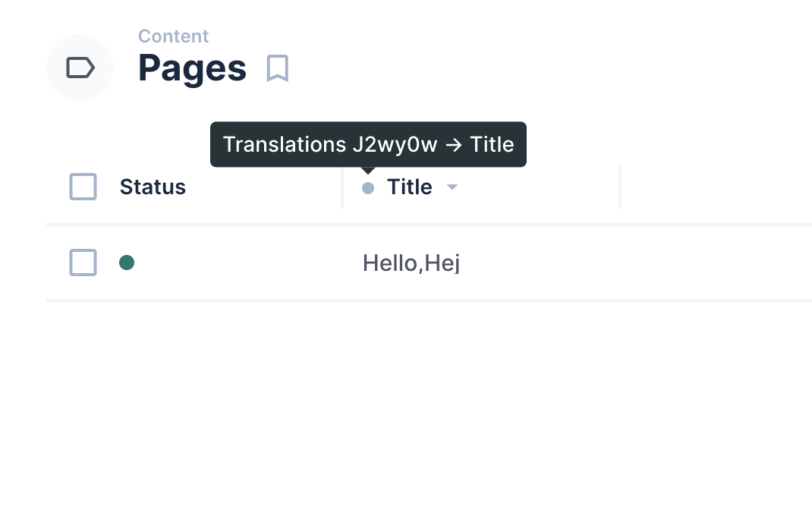
Task: Open the Title column dropdown arrow
Action: coord(452,187)
